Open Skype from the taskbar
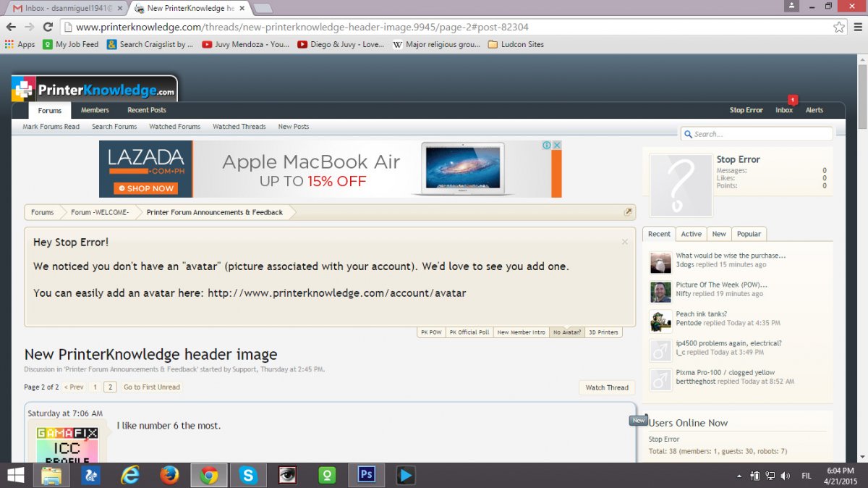Image resolution: width=868 pixels, height=488 pixels. [249, 475]
